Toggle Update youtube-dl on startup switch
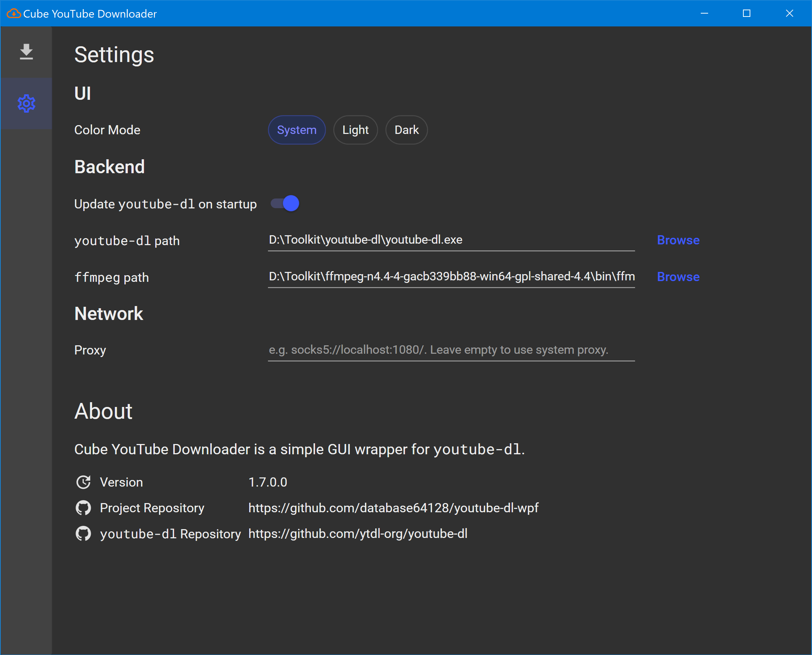This screenshot has height=655, width=812. pyautogui.click(x=285, y=204)
